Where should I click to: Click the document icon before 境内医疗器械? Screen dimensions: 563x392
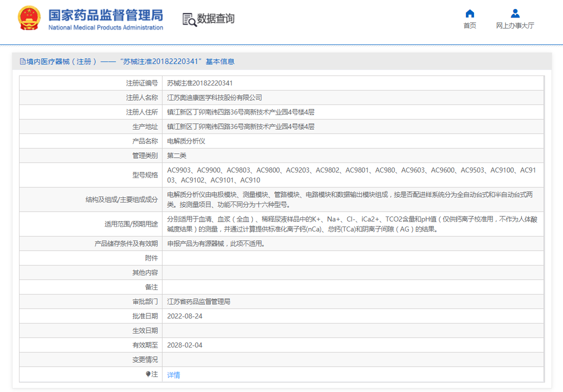point(22,61)
